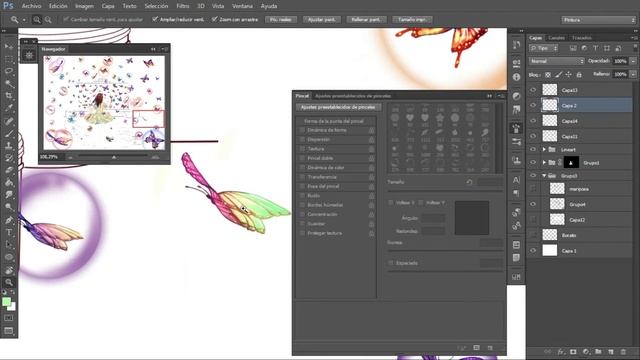Open Opacidad dropdown arrow

(633, 61)
